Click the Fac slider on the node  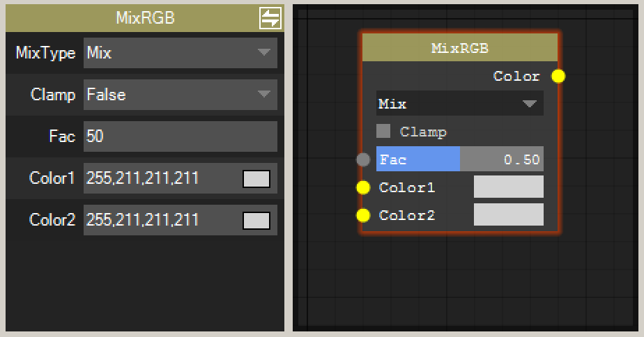click(x=459, y=159)
